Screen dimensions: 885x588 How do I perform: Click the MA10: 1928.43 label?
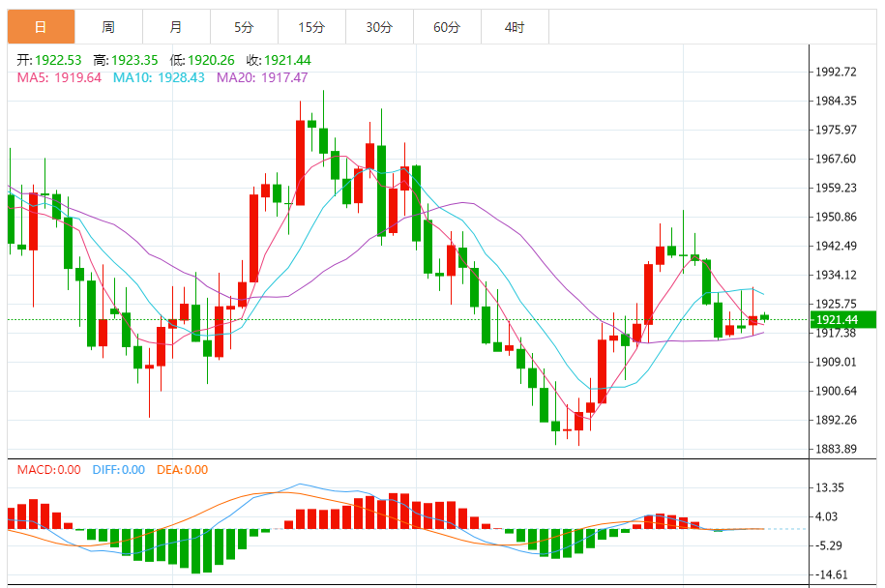coord(159,77)
